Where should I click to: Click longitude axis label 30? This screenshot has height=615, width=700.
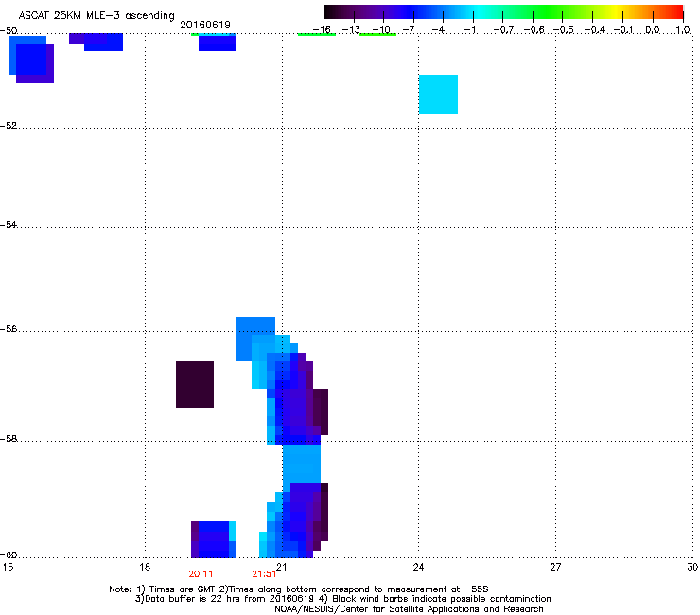(x=692, y=567)
